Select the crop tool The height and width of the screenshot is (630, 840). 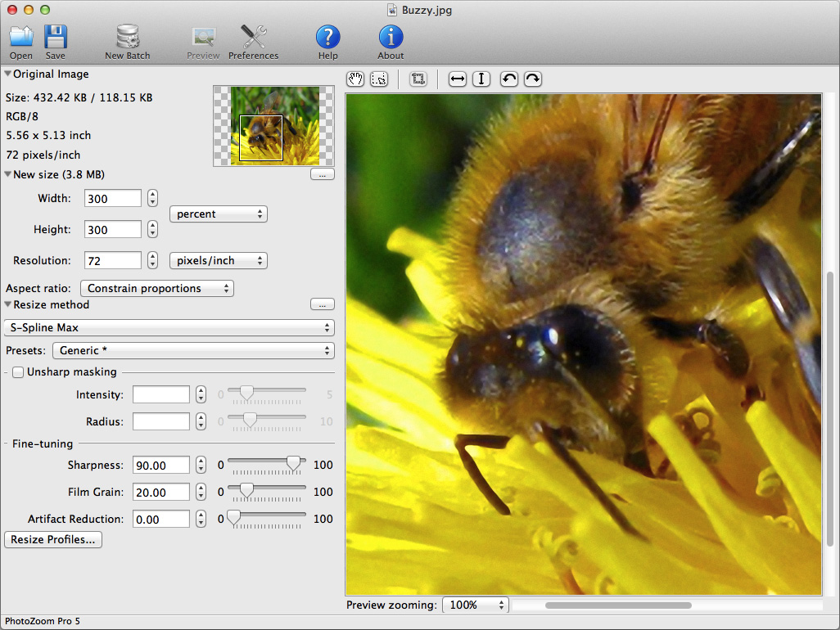418,79
